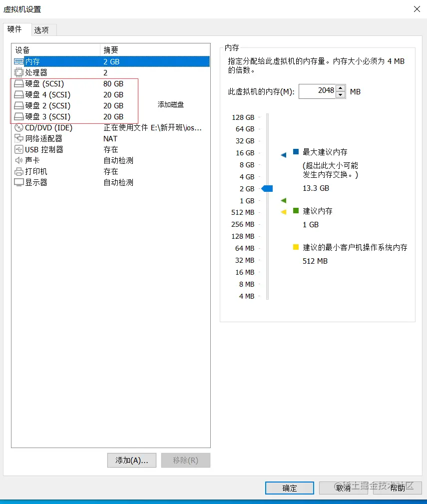Viewport: 427px width, 504px height.
Task: Select the USB 控制器 controller icon
Action: click(18, 149)
